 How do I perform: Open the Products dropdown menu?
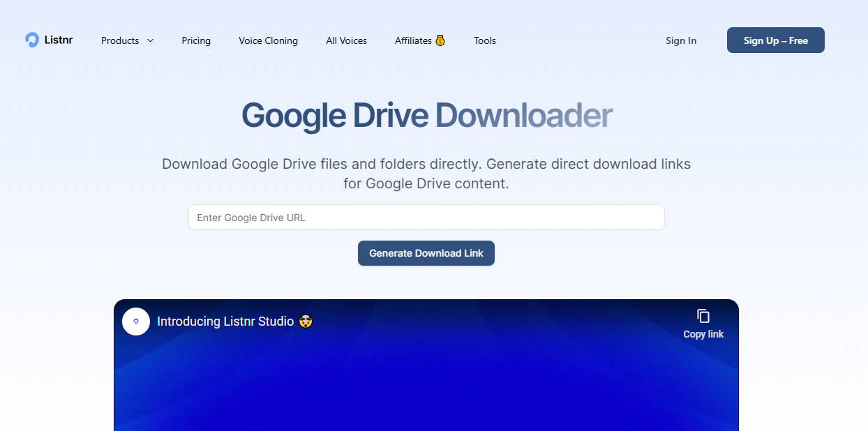tap(128, 40)
